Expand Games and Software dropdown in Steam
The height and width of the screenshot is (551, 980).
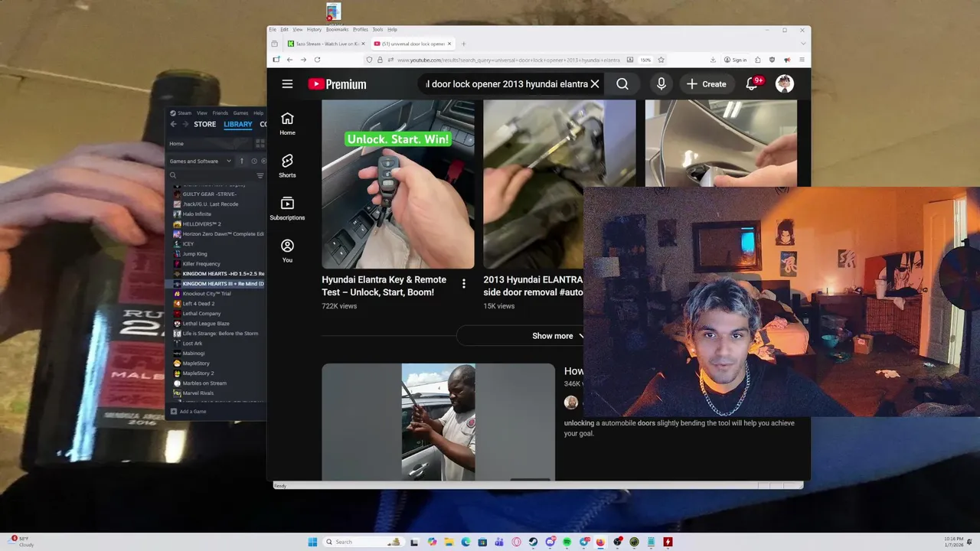[201, 161]
